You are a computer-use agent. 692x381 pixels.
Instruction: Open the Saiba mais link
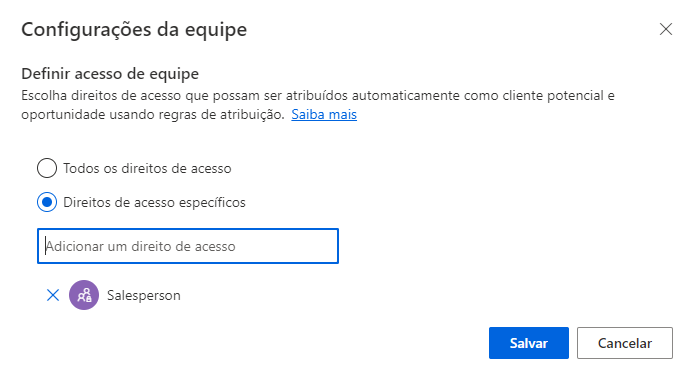pyautogui.click(x=324, y=114)
